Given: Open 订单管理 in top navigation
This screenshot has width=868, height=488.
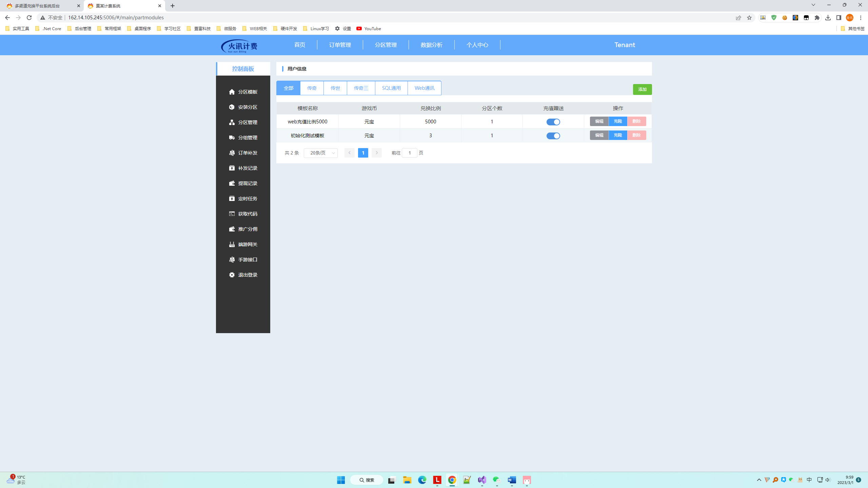Looking at the screenshot, I should coord(340,45).
